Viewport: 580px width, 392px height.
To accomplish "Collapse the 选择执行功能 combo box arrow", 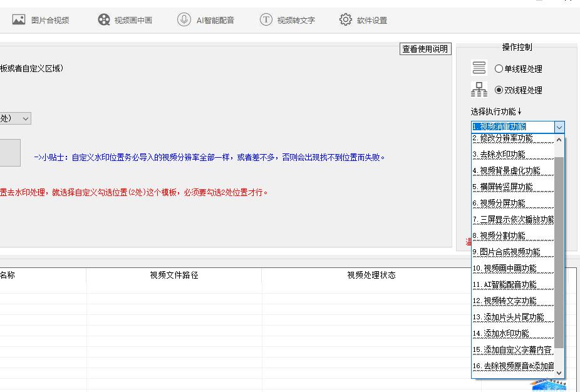I will coord(559,127).
